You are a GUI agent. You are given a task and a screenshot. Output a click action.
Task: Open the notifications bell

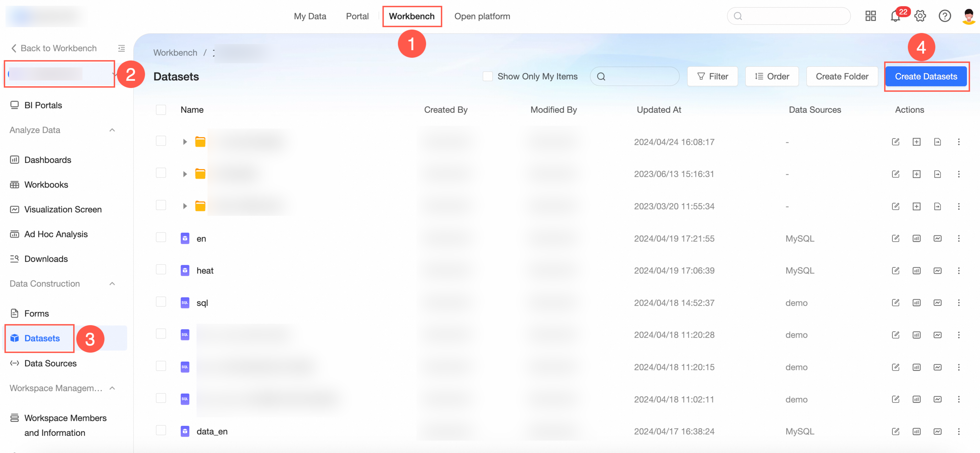(895, 16)
